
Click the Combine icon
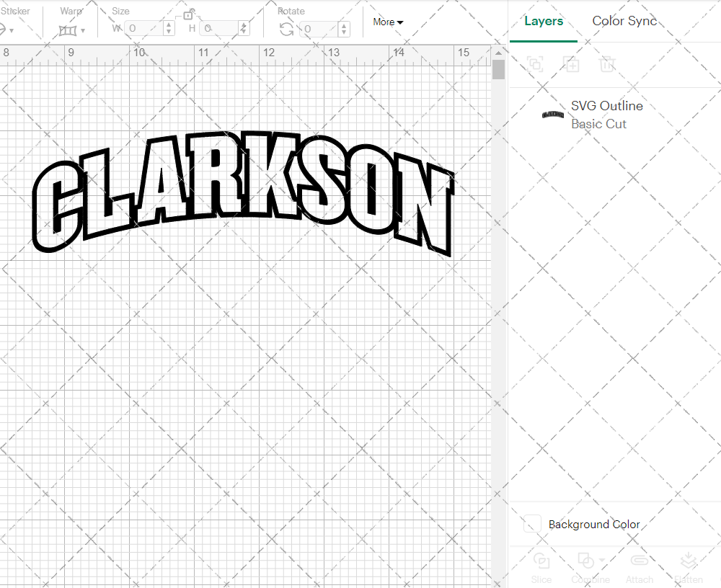pos(585,561)
